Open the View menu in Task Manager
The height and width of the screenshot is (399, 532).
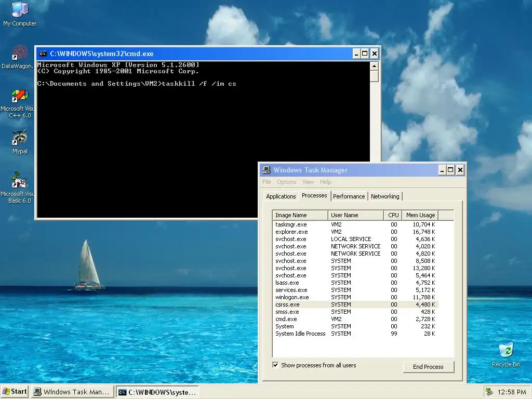[308, 182]
